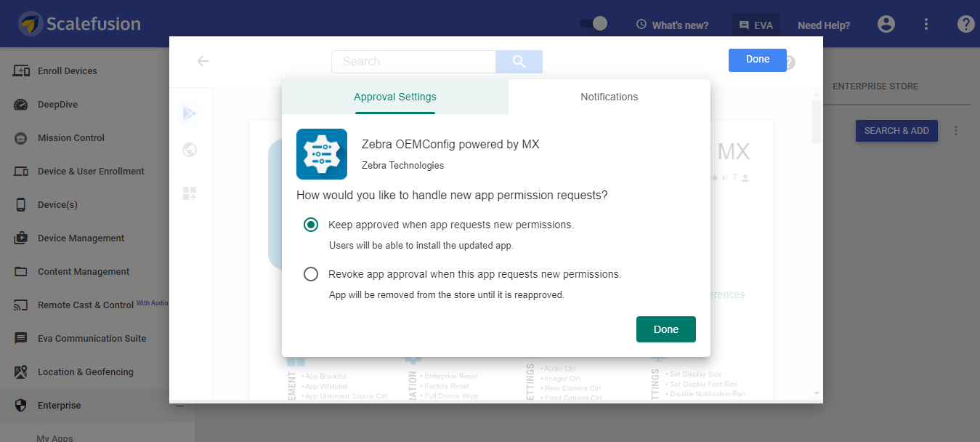Click the Enterprise shield icon
980x442 pixels.
[22, 406]
